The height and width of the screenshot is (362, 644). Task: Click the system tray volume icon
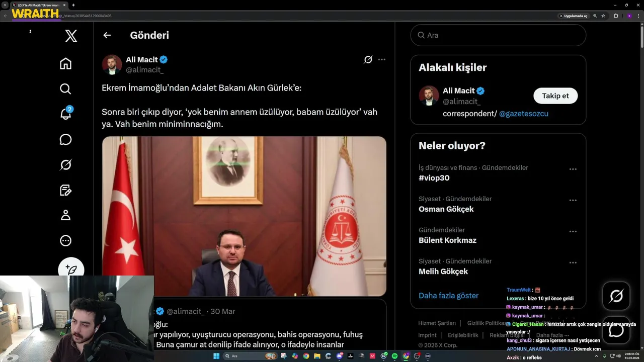(x=618, y=356)
